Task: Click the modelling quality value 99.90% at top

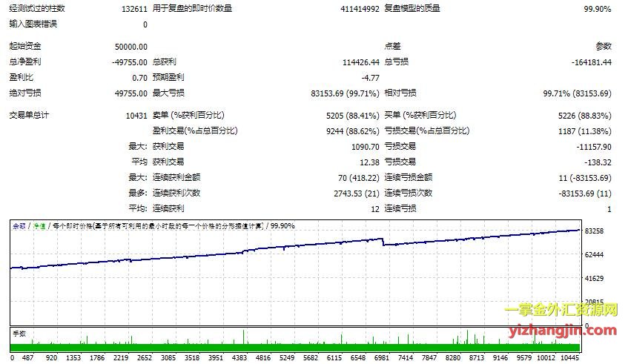Action: click(598, 9)
